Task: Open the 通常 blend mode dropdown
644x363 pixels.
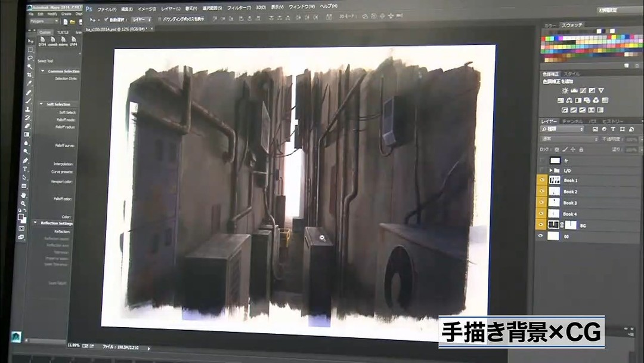Action: (x=570, y=139)
